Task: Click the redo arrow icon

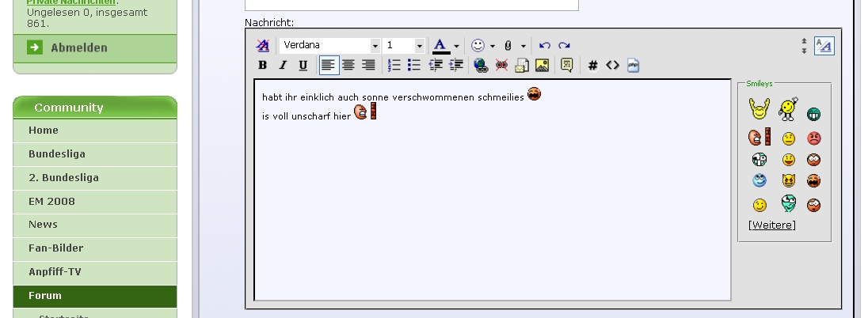Action: pos(564,46)
